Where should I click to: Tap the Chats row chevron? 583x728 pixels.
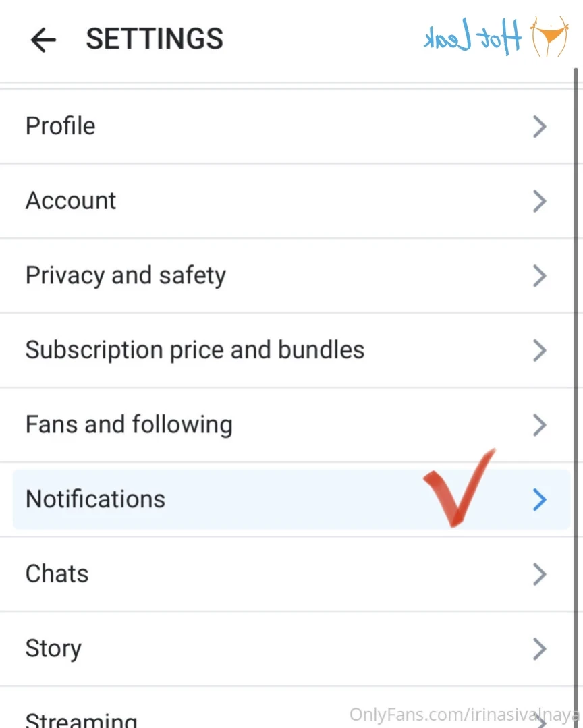539,574
